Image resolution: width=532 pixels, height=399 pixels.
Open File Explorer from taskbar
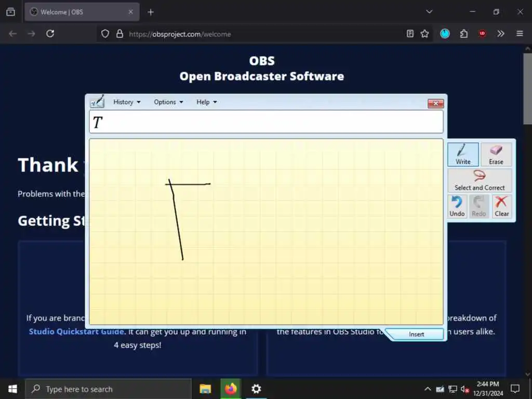[205, 389]
